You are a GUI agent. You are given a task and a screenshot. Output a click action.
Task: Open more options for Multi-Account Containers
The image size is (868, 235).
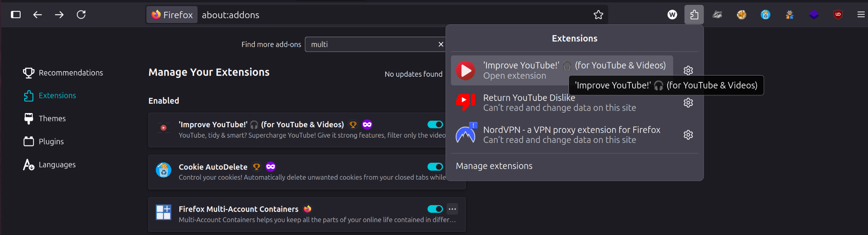tap(452, 209)
